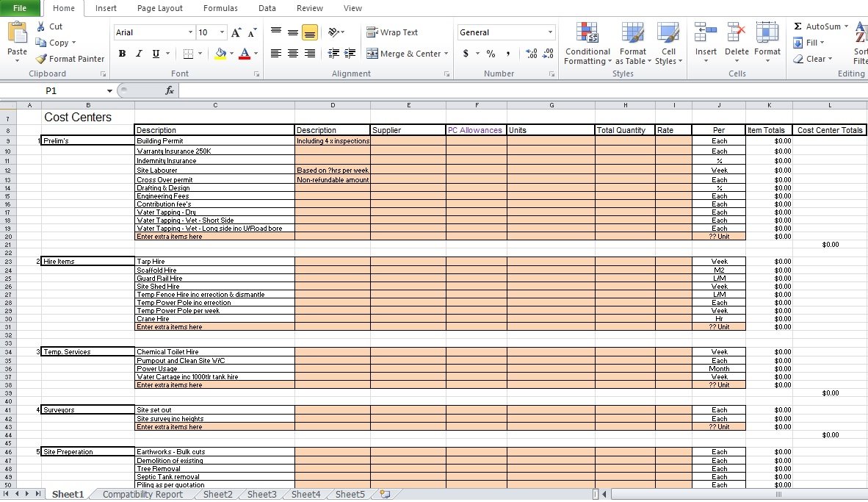Viewport: 868px width, 502px height.
Task: Open the Compatibility Report sheet tab
Action: tap(142, 494)
